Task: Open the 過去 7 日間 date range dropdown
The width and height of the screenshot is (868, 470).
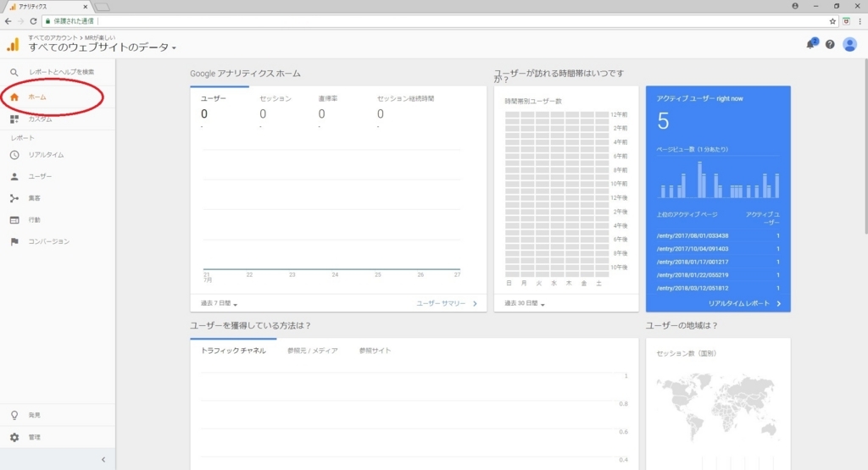Action: click(219, 303)
